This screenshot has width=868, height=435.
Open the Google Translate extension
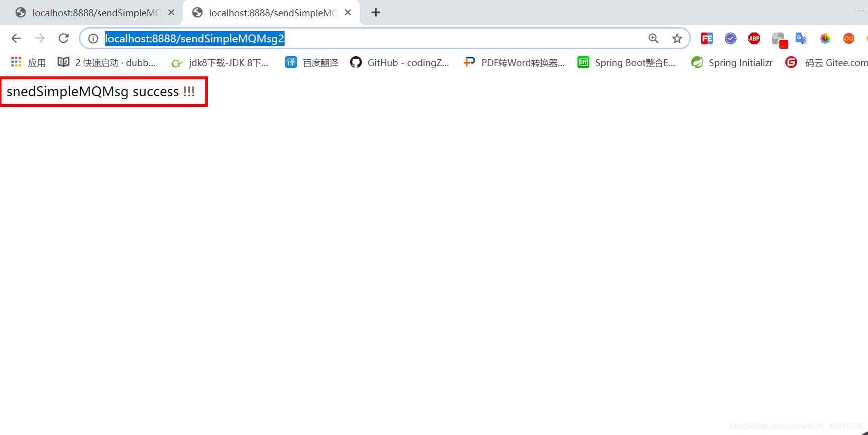[802, 38]
